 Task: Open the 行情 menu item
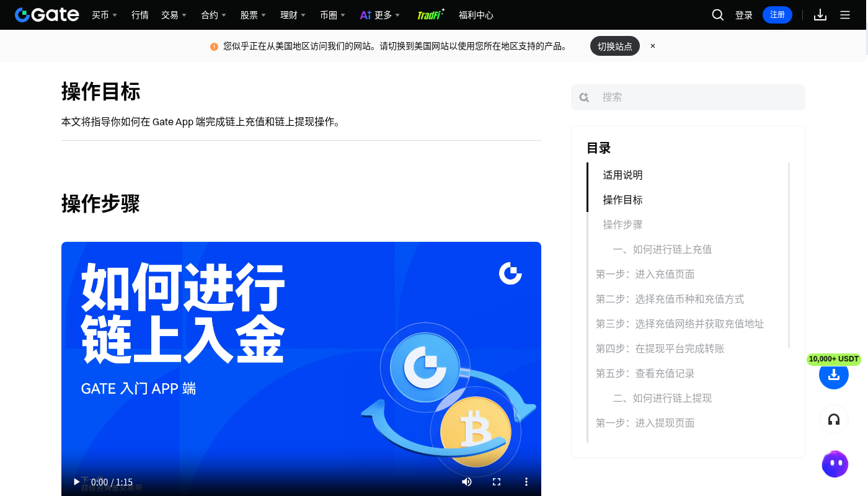click(140, 15)
